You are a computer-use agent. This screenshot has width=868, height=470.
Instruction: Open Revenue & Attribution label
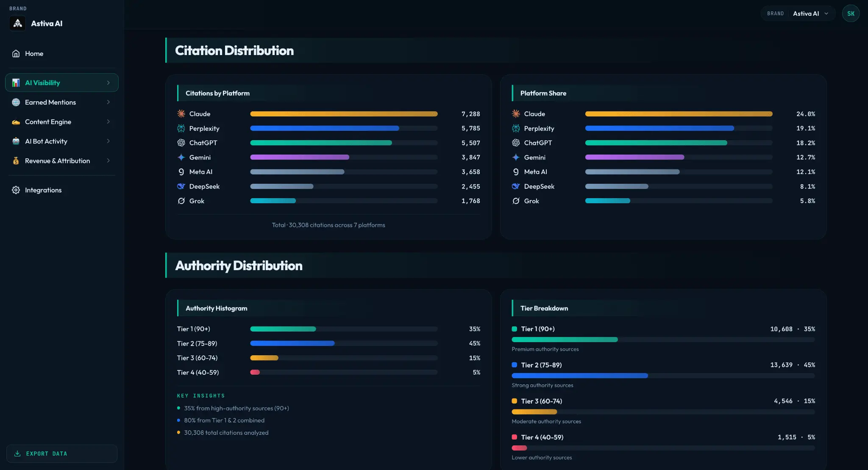[57, 160]
